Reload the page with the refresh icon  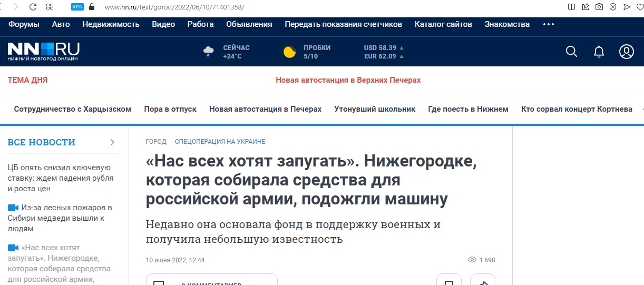coord(33,7)
